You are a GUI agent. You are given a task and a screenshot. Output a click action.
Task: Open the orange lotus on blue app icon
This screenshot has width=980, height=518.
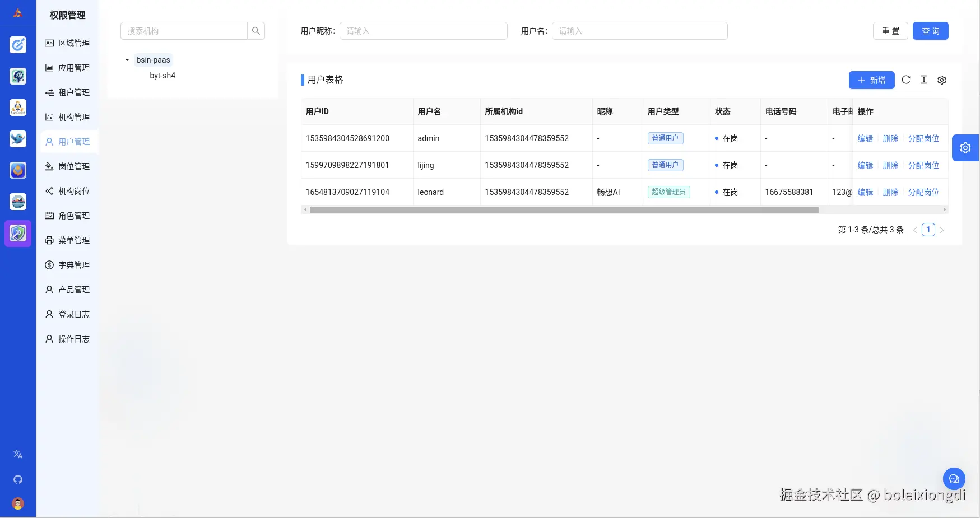(18, 170)
